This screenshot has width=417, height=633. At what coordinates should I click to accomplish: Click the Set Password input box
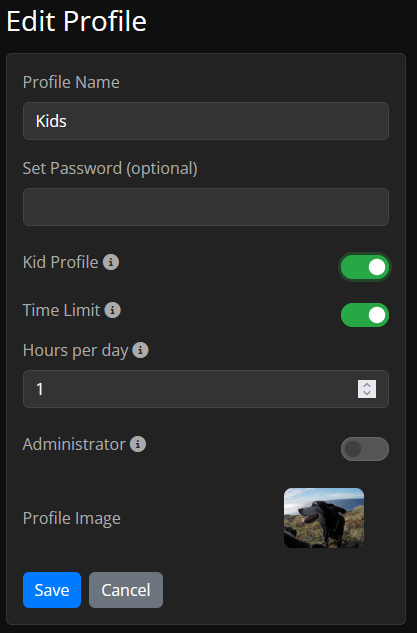(206, 207)
